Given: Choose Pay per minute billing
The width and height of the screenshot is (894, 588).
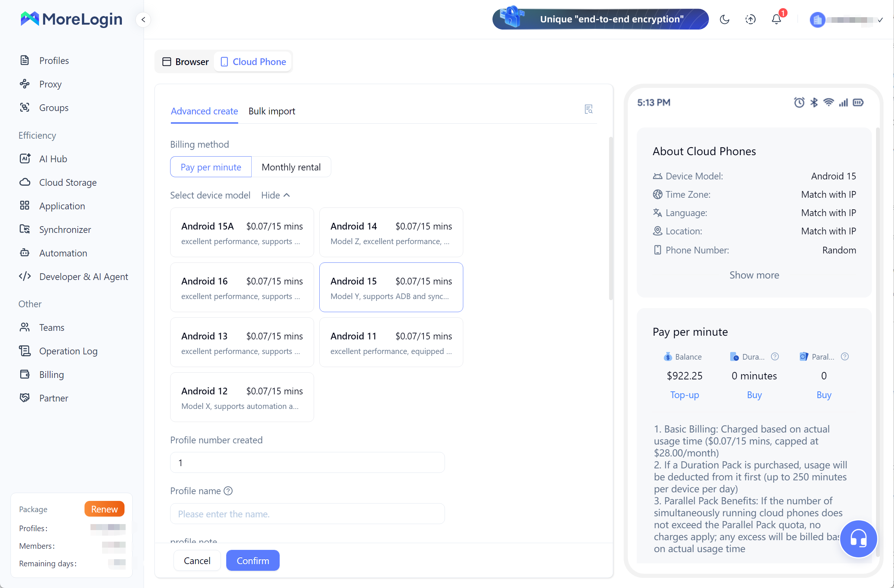Looking at the screenshot, I should pyautogui.click(x=211, y=167).
